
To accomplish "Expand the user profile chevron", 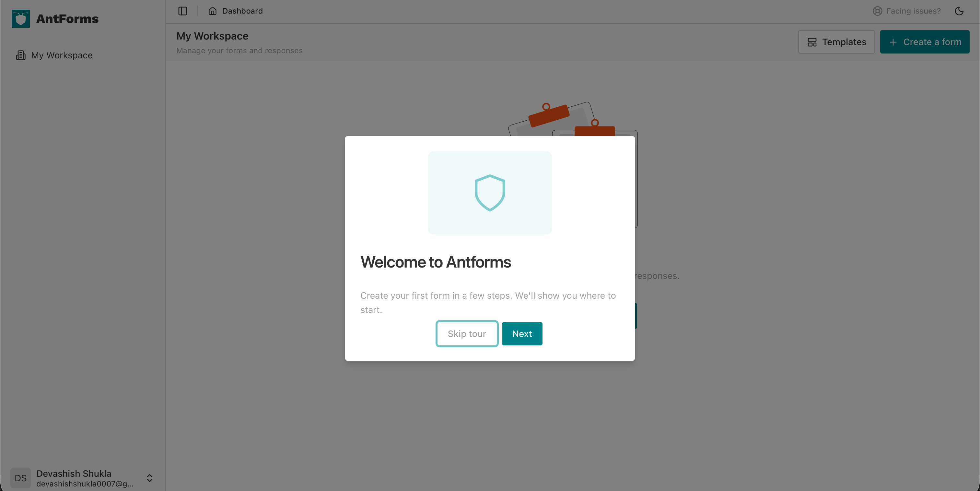I will tap(149, 478).
